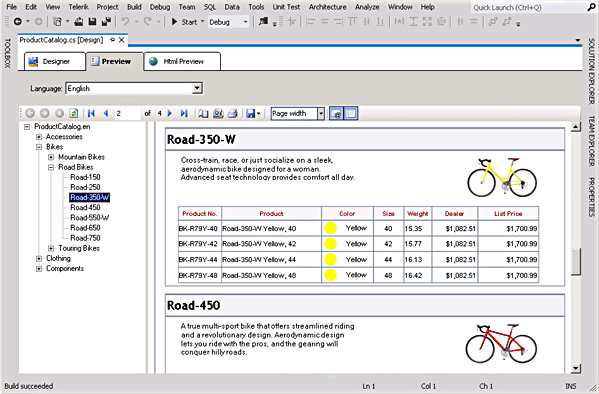Collapse the Road Bikes node
The image size is (599, 394).
[51, 167]
